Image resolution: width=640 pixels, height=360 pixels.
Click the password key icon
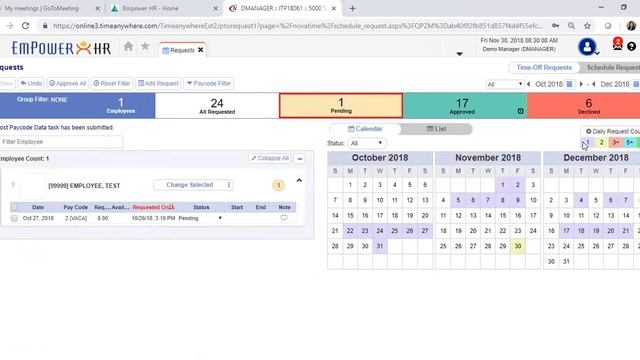(556, 26)
